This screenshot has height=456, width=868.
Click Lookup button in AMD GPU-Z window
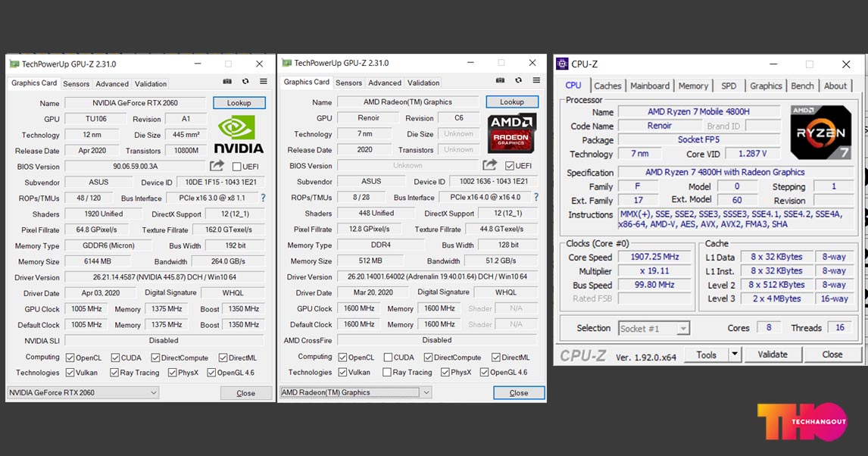coord(512,102)
